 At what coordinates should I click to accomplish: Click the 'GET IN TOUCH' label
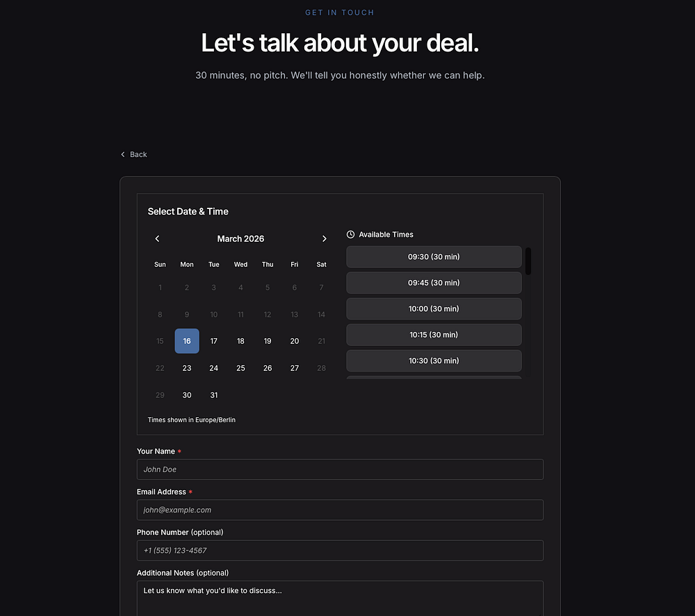click(340, 13)
